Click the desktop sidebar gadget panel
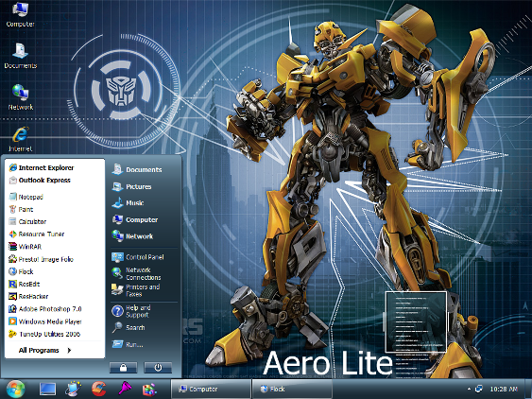The width and height of the screenshot is (532, 399). [416, 321]
